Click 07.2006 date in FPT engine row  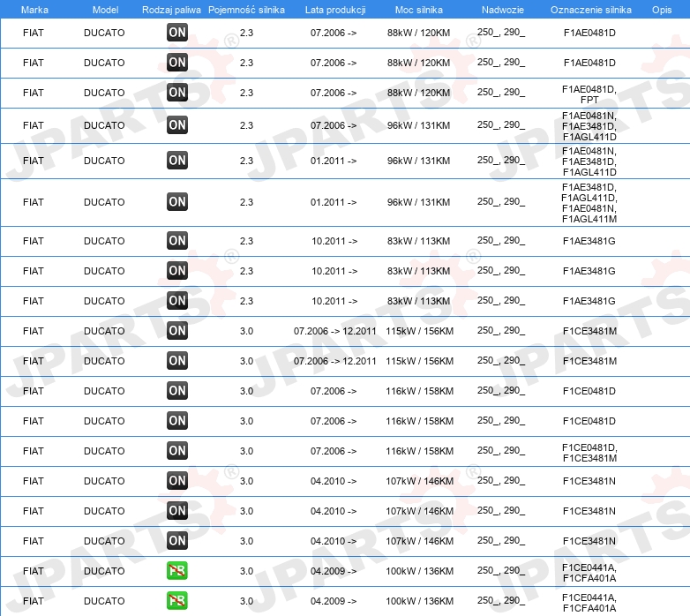(x=334, y=93)
